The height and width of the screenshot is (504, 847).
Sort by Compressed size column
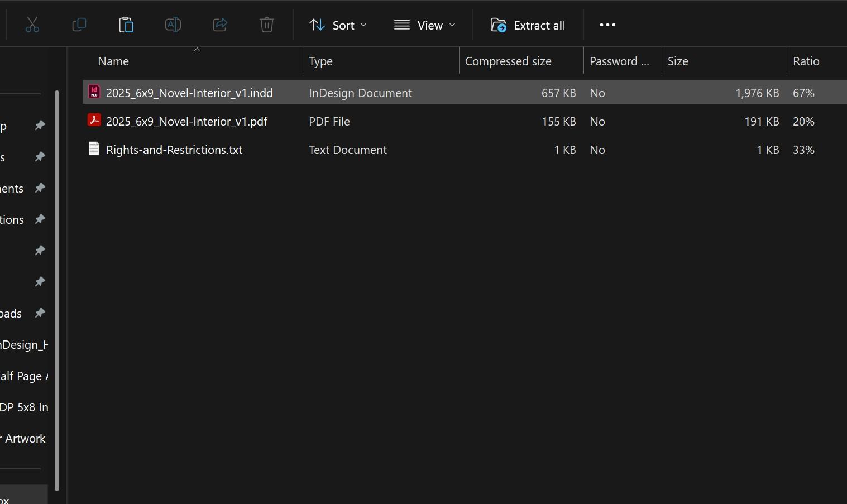[x=508, y=61]
